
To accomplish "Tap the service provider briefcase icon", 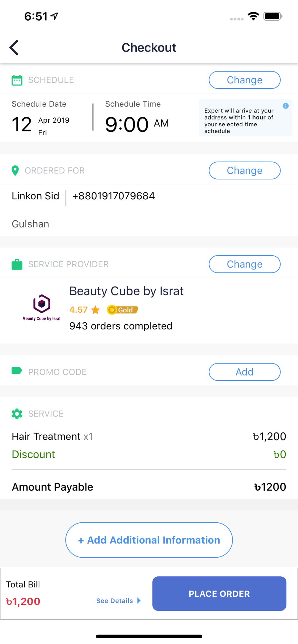I will (17, 264).
